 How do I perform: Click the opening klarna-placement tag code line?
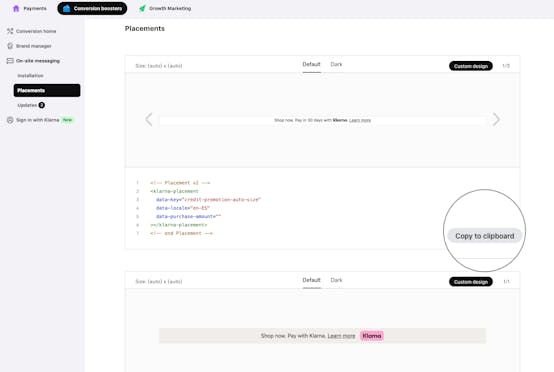(x=175, y=191)
